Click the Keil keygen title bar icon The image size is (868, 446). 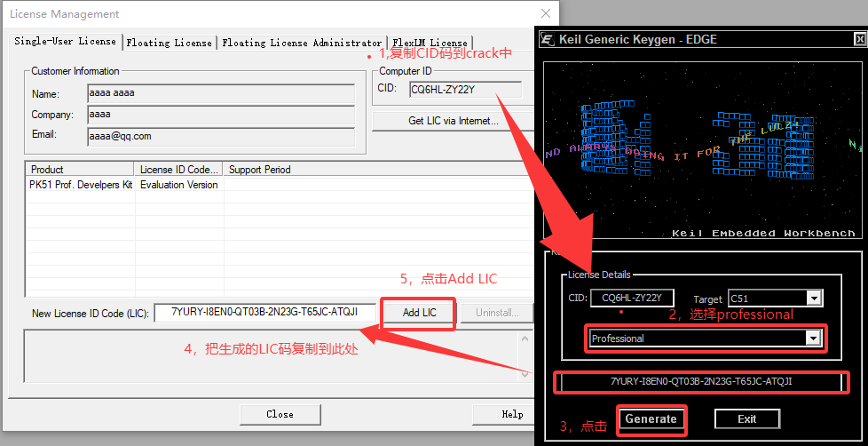tap(548, 39)
